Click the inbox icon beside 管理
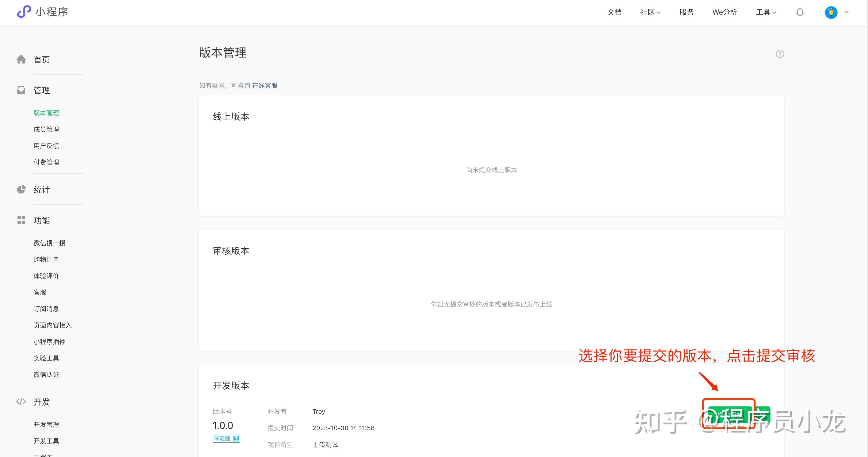 click(21, 90)
